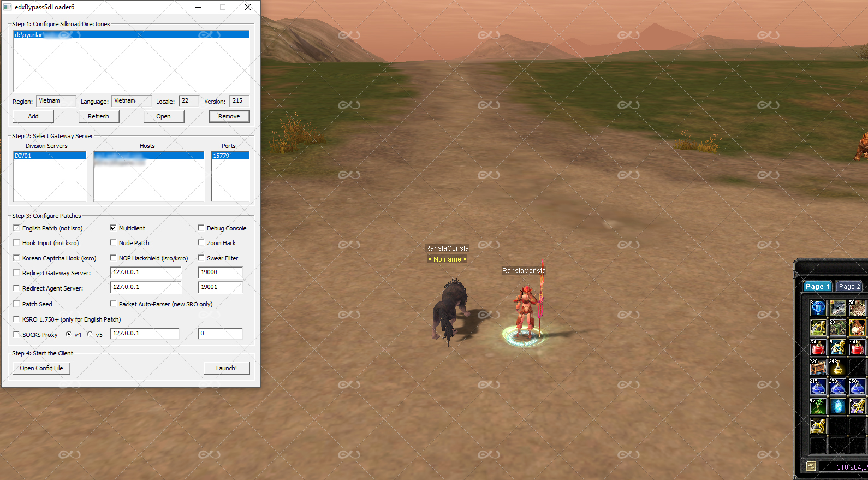Image resolution: width=868 pixels, height=480 pixels.
Task: Use the red potion in the rightmost column
Action: tap(857, 347)
